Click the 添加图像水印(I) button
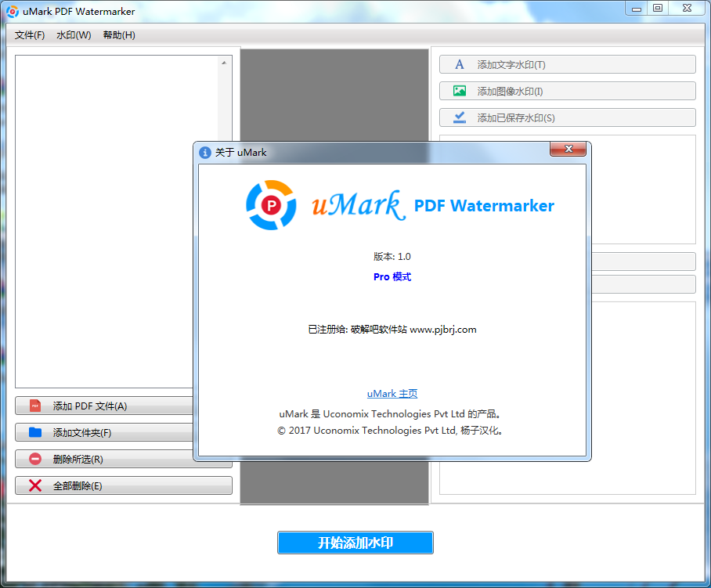This screenshot has width=711, height=588. point(567,91)
